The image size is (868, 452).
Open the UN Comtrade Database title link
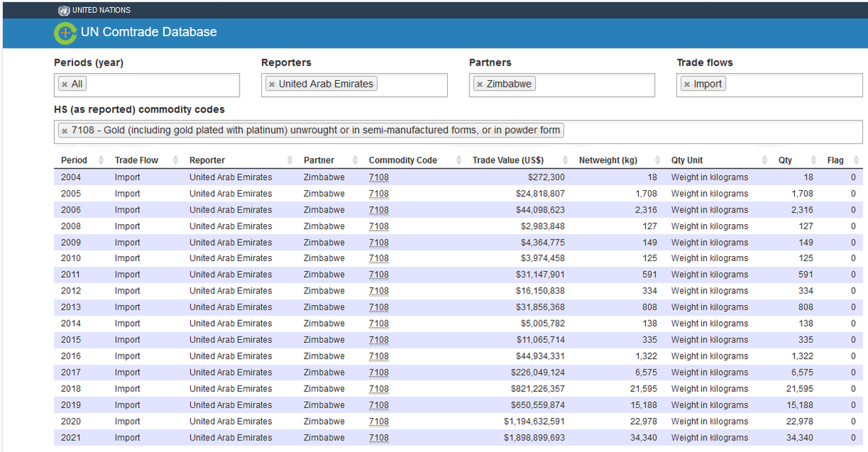(149, 32)
